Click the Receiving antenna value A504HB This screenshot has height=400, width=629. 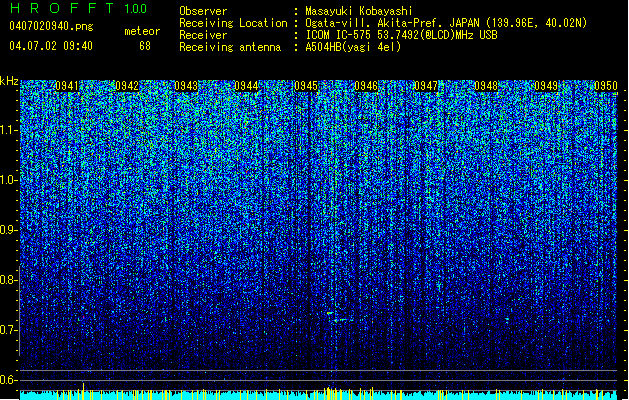coord(325,47)
